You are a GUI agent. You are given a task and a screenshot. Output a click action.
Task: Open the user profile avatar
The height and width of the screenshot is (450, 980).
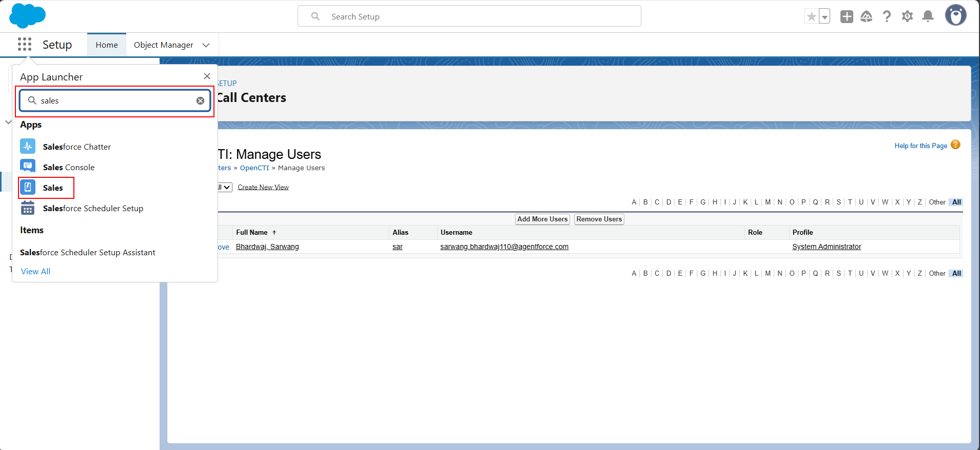coord(956,15)
